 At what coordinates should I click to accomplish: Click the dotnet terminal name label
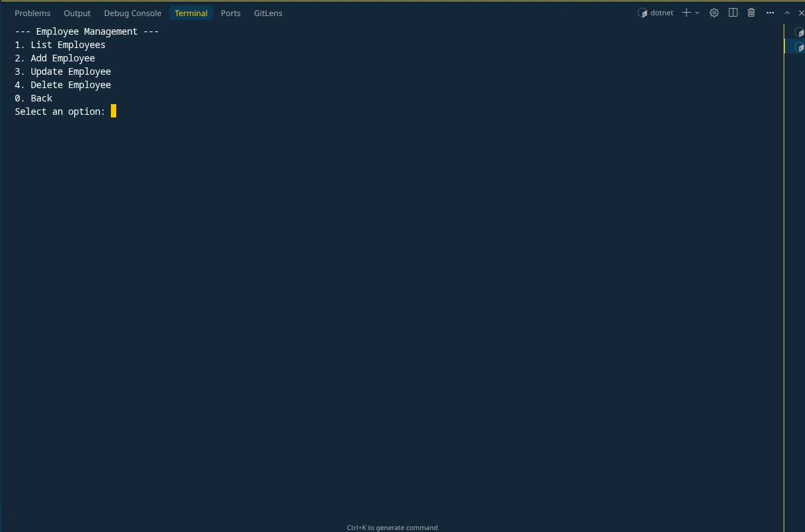point(661,12)
